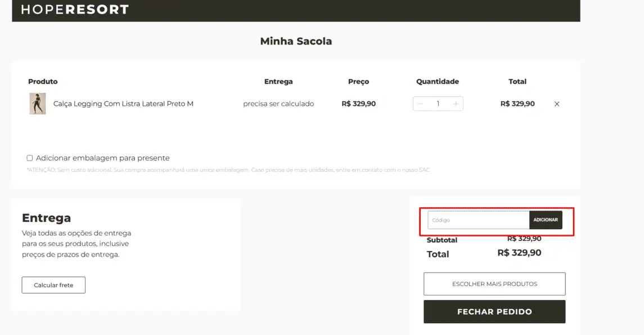This screenshot has width=644, height=335.
Task: Click the Calcular frete button
Action: (x=53, y=285)
